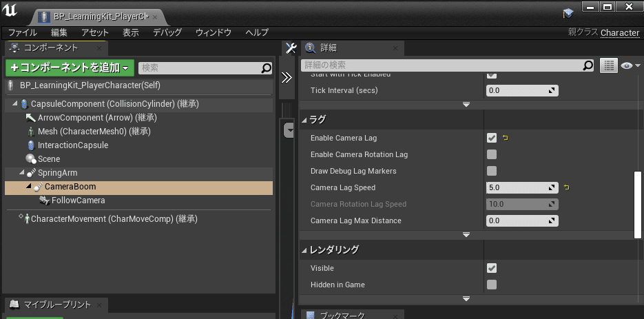This screenshot has width=644, height=319.
Task: Collapse the レンダリング category section
Action: pos(304,250)
